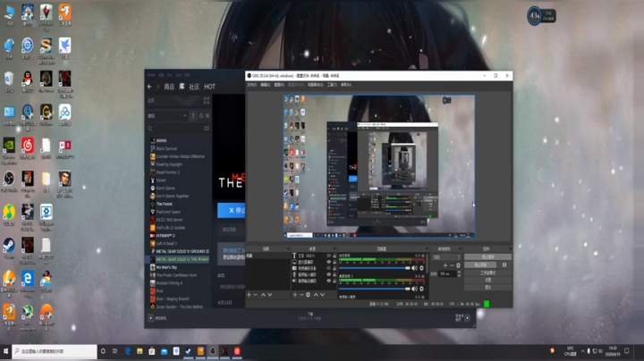This screenshot has width=644, height=361.
Task: Click OBS stop recording button
Action: 480,265
